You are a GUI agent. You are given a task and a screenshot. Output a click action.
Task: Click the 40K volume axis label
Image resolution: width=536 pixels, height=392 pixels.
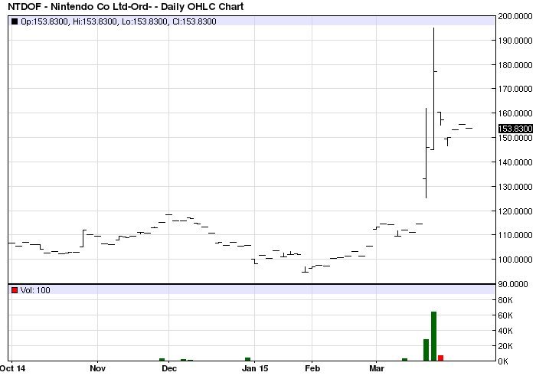505,331
